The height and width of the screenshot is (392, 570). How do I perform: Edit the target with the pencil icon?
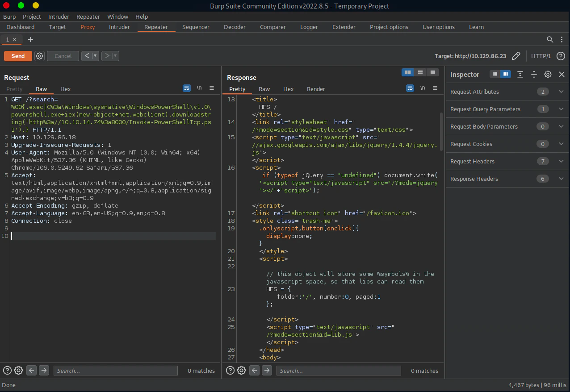pyautogui.click(x=516, y=56)
